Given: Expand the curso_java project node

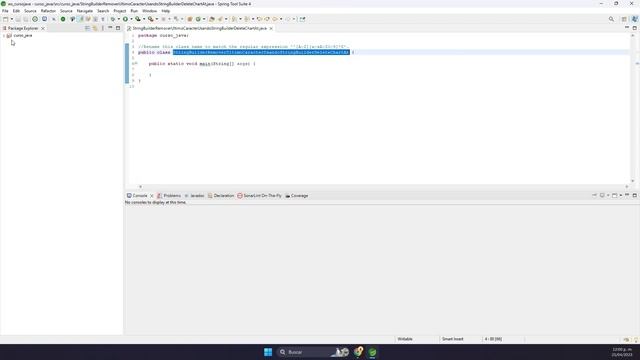Looking at the screenshot, I should (x=4, y=36).
